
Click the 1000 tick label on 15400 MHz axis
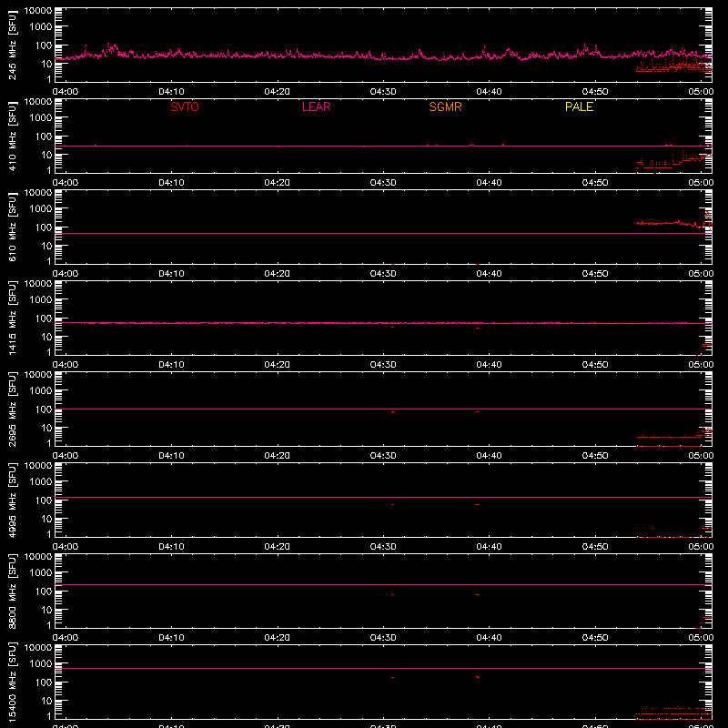[41, 663]
